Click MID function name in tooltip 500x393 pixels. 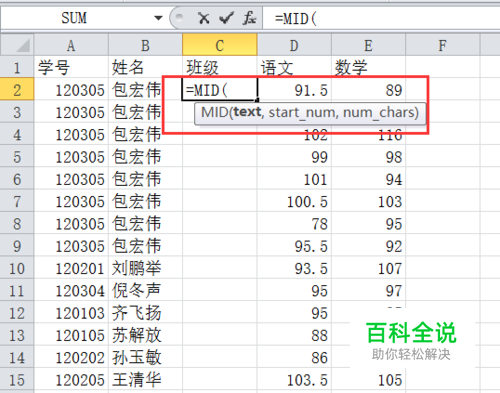pyautogui.click(x=214, y=112)
